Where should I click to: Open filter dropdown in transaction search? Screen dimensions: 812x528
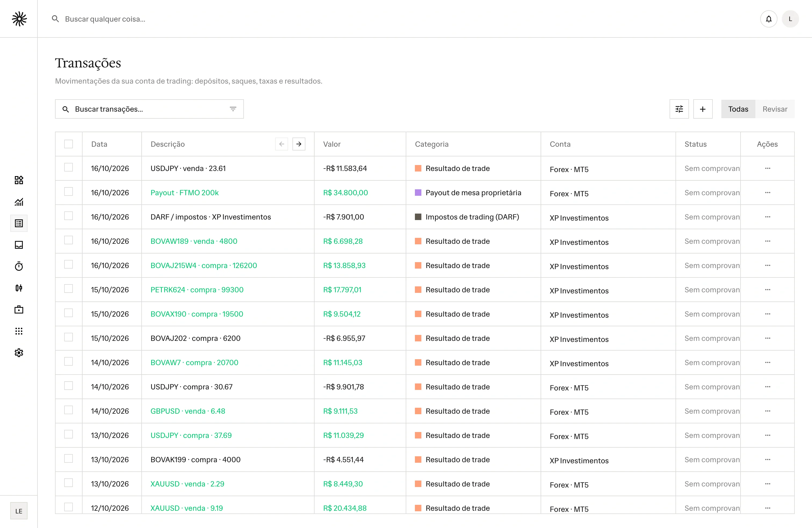coord(233,109)
